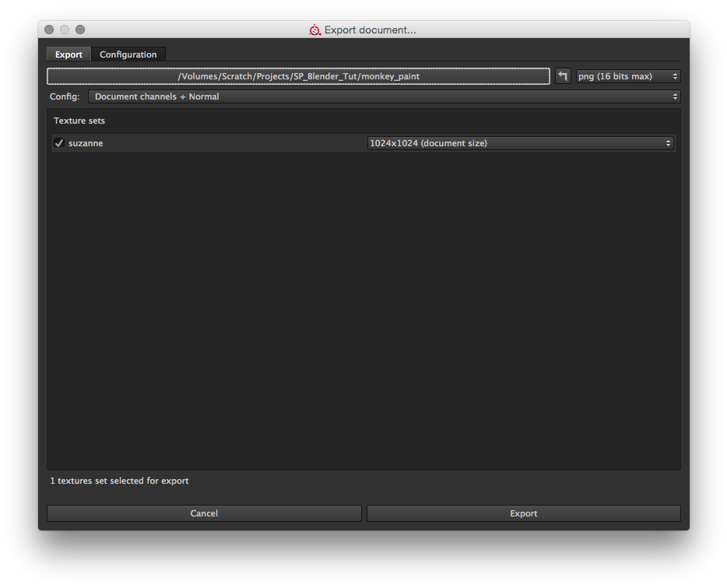Expand the 1024x1024 document size dropdown
The height and width of the screenshot is (588, 727).
pos(520,143)
